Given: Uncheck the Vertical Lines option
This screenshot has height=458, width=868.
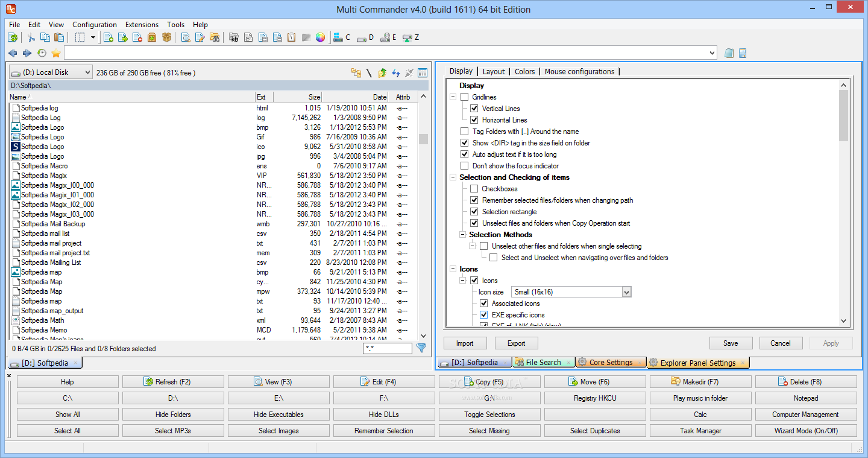Looking at the screenshot, I should point(474,109).
